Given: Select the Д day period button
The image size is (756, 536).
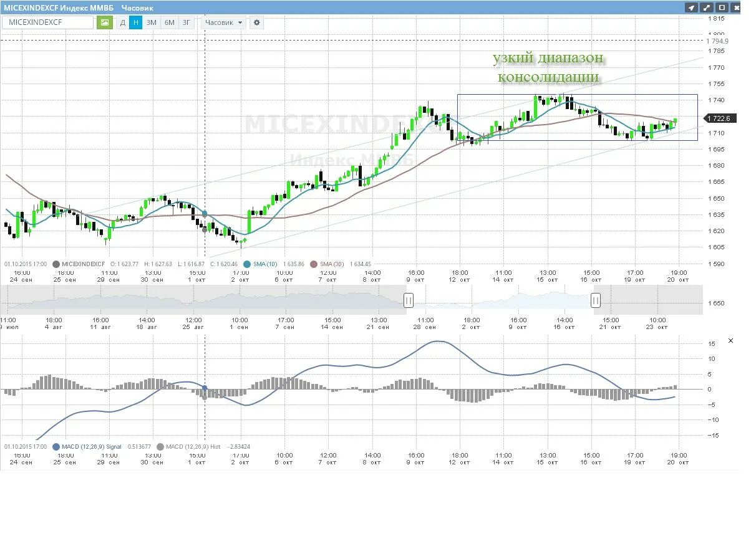Looking at the screenshot, I should 122,22.
